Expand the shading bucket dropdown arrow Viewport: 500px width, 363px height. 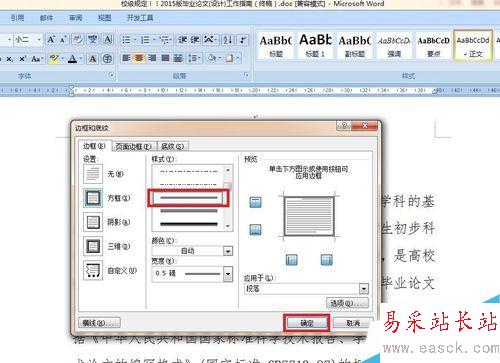220,59
